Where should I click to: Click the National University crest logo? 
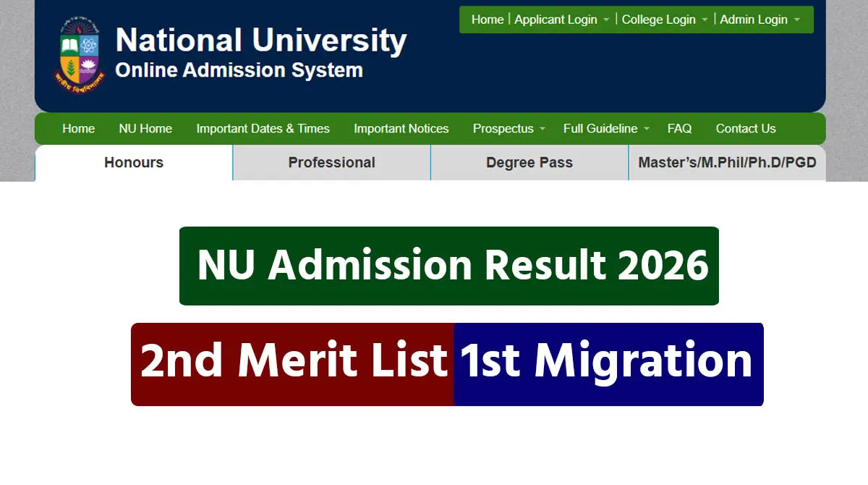pyautogui.click(x=80, y=54)
